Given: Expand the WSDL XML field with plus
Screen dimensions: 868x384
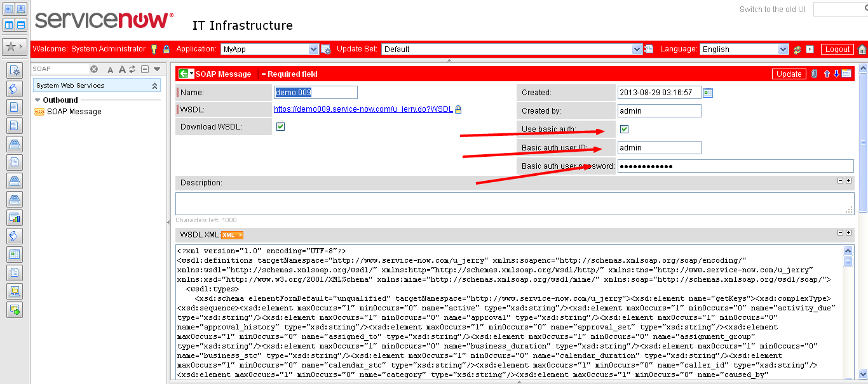Looking at the screenshot, I should (848, 233).
